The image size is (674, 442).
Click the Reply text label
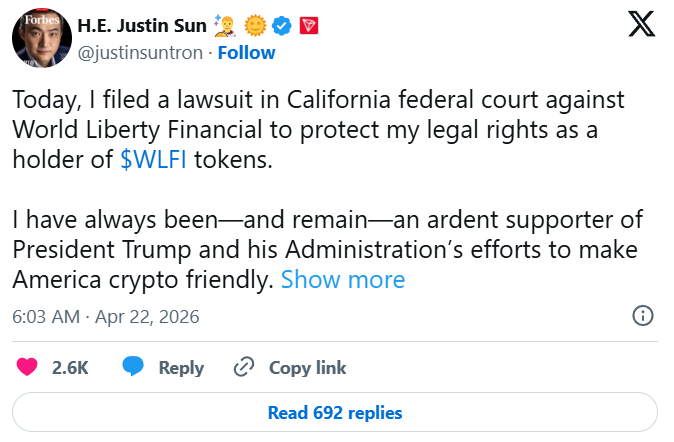click(181, 368)
